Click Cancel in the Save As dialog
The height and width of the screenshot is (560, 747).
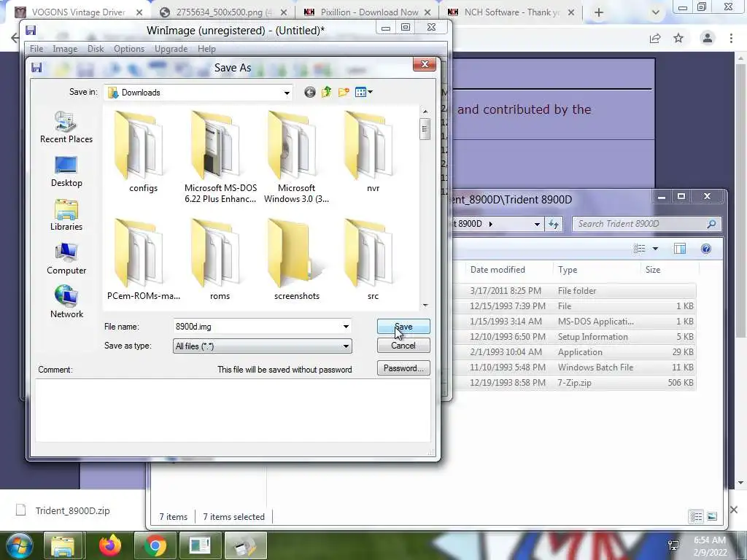403,346
